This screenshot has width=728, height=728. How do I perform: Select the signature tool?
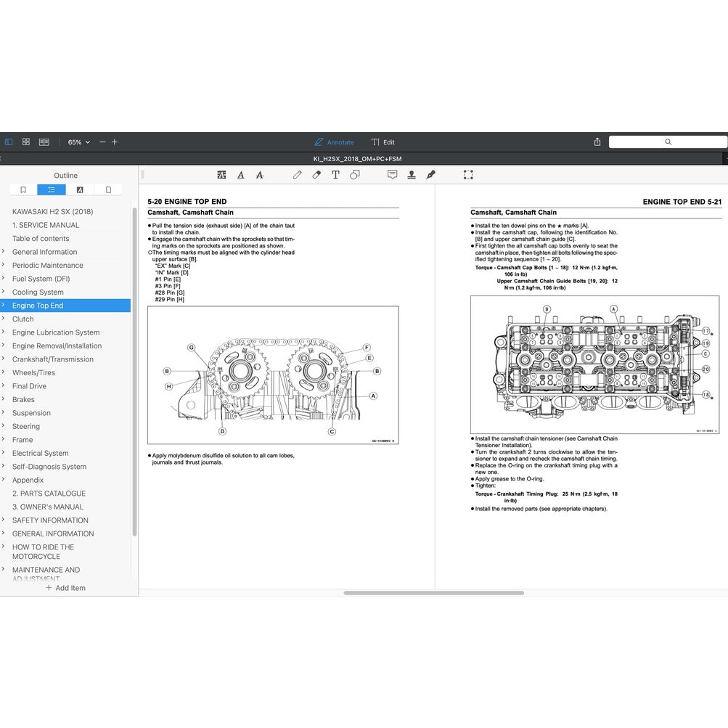430,174
